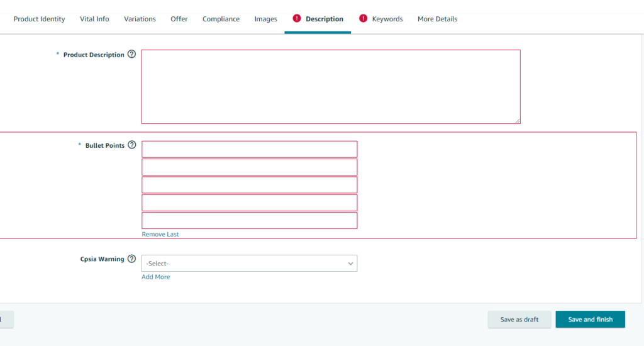The width and height of the screenshot is (644, 346).
Task: Click the first Bullet Points input field
Action: [x=249, y=149]
